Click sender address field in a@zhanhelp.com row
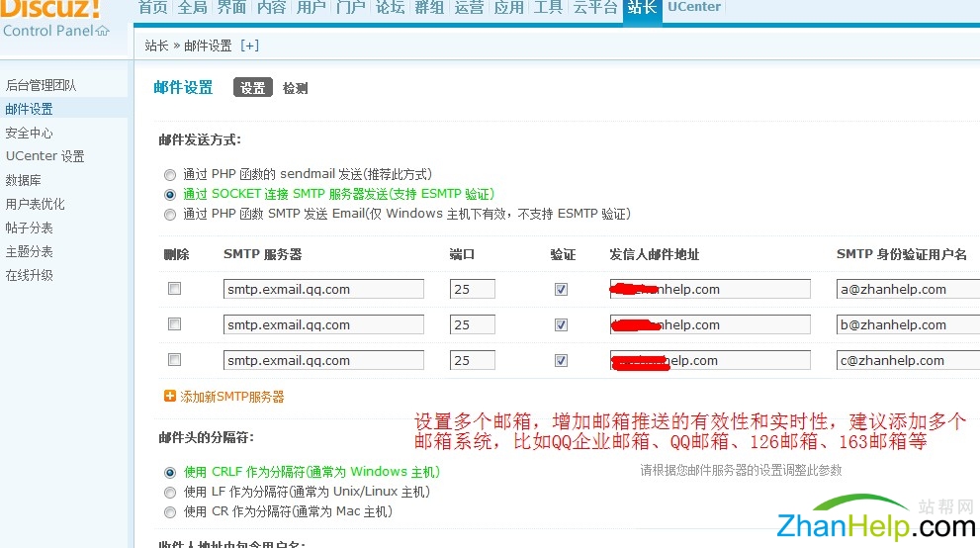This screenshot has width=980, height=548. [x=710, y=289]
